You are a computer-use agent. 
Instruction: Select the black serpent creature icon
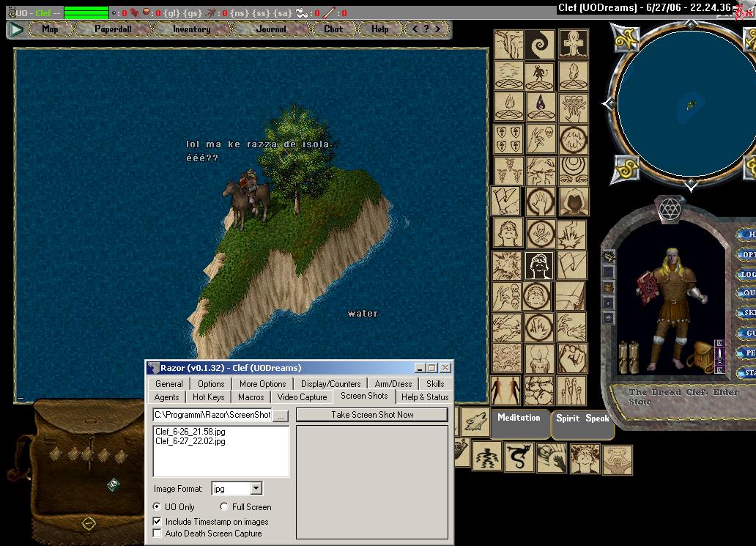click(x=519, y=458)
